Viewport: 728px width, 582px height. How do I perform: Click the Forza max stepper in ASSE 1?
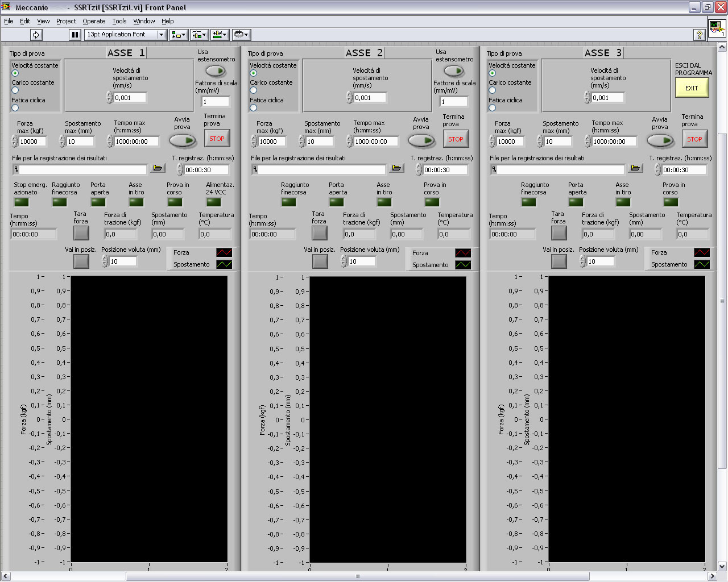(15, 142)
